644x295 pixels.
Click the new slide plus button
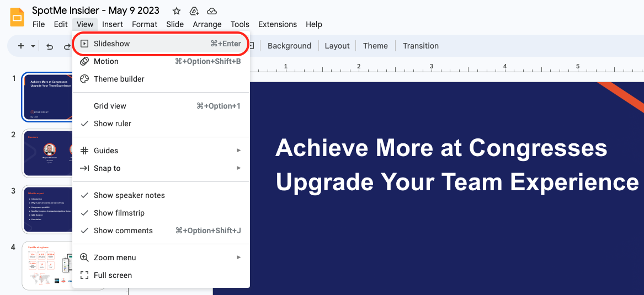[21, 46]
